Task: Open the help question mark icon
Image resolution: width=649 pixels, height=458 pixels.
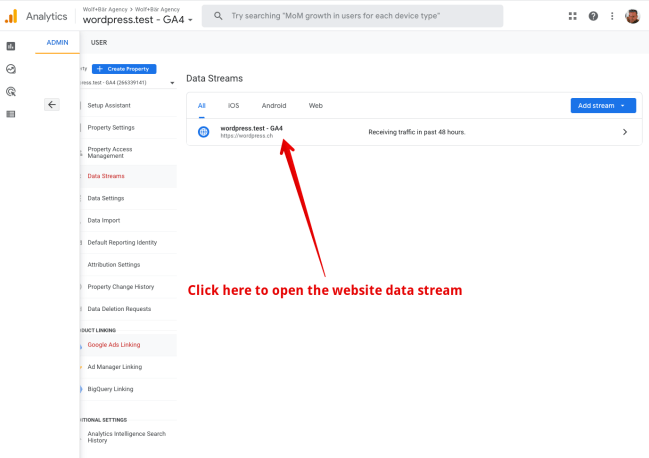Action: (x=593, y=16)
